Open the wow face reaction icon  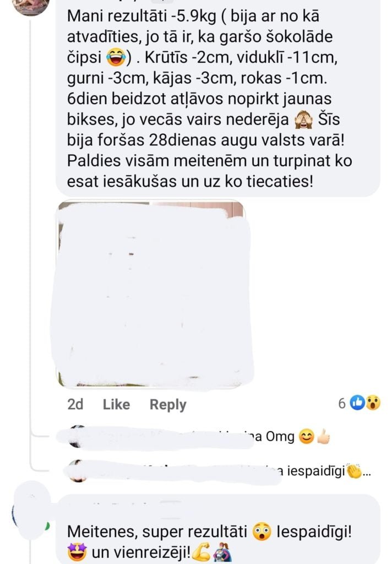(373, 403)
